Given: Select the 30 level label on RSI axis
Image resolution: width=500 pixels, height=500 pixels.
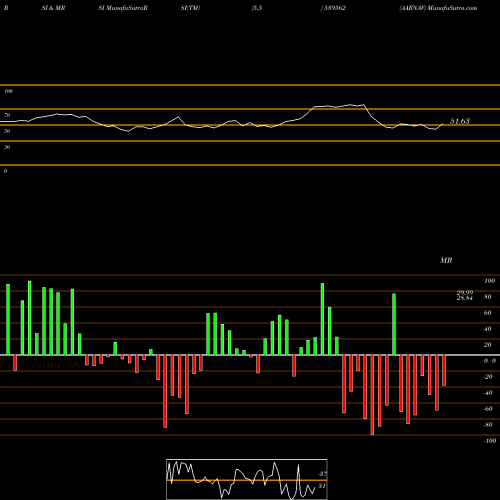Looking at the screenshot, I should click(7, 147).
